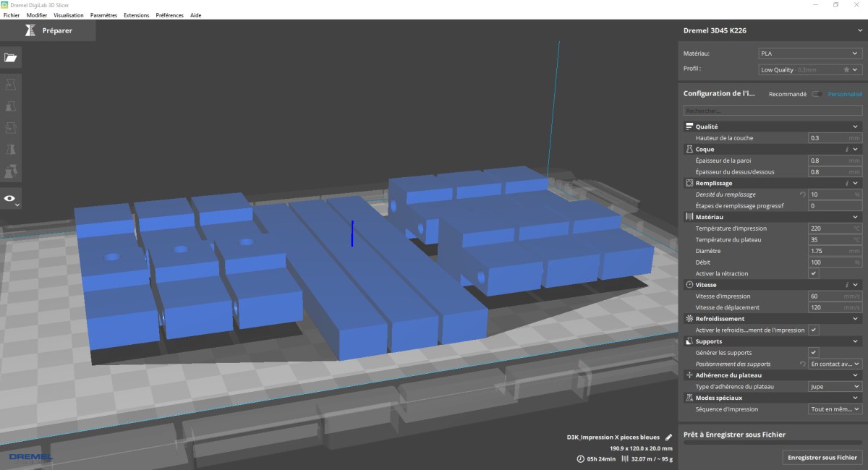868x470 pixels.
Task: Open the eye view mode selector
Action: [10, 197]
